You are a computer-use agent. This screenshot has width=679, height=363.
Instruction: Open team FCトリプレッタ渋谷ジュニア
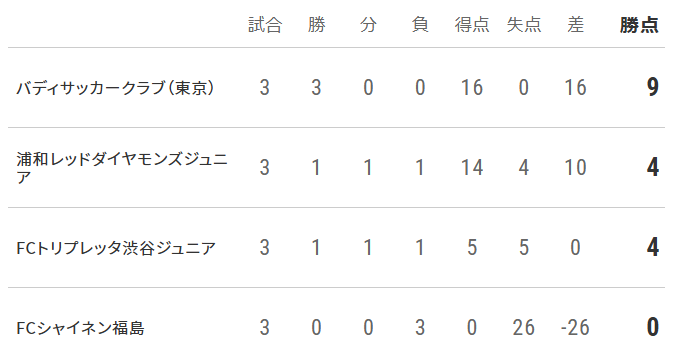point(116,248)
